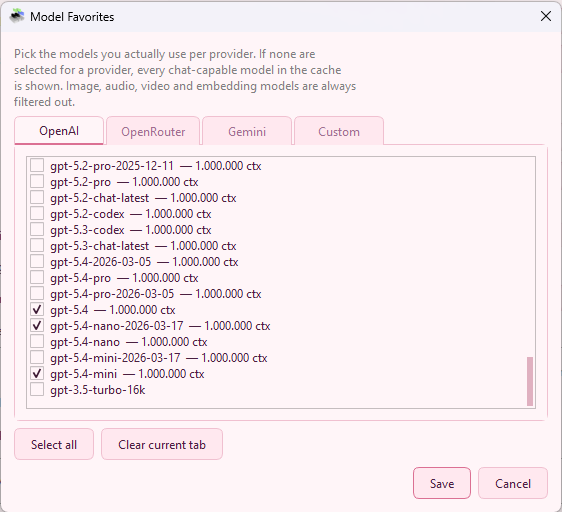Tick the gpt-5.2-chat-latest checkbox
Viewport: 562px width, 512px height.
[x=37, y=198]
